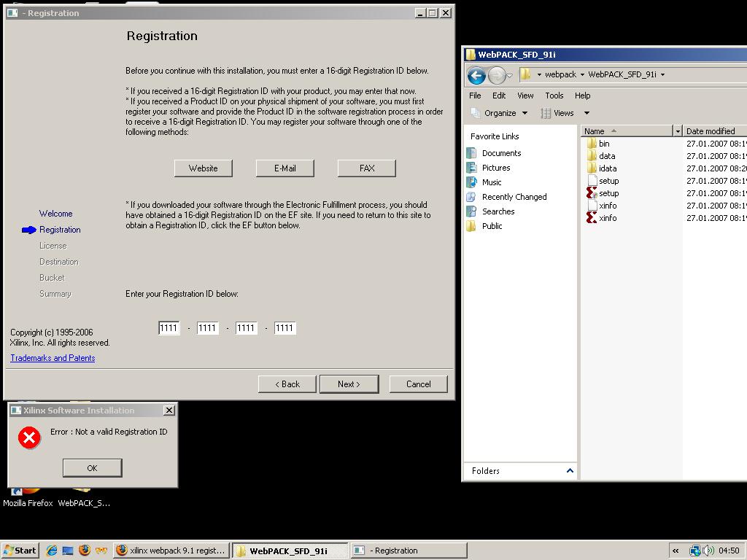
Task: Select the Xilinx setup application icon
Action: (x=592, y=192)
